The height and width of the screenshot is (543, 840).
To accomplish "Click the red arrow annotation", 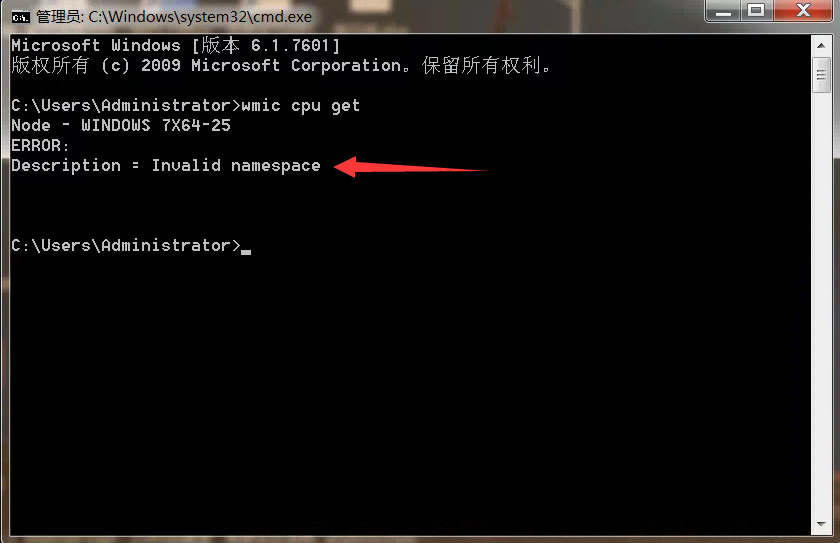I will click(410, 167).
